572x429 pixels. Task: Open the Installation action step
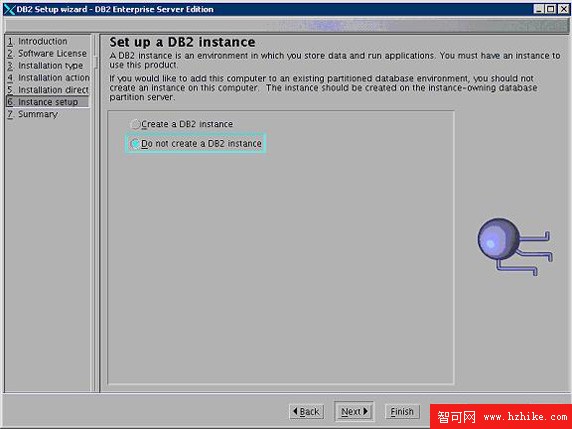[x=48, y=78]
